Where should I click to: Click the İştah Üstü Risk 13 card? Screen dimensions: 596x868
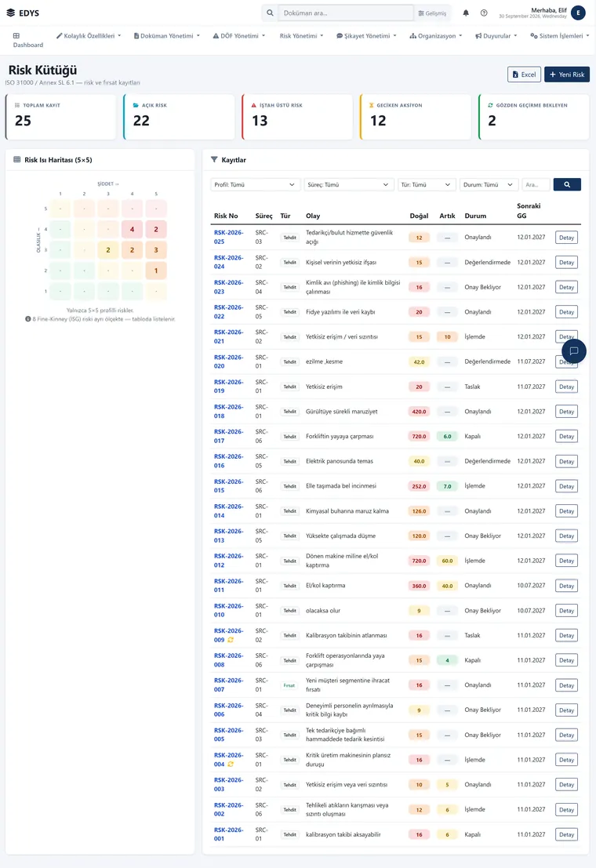coord(297,117)
